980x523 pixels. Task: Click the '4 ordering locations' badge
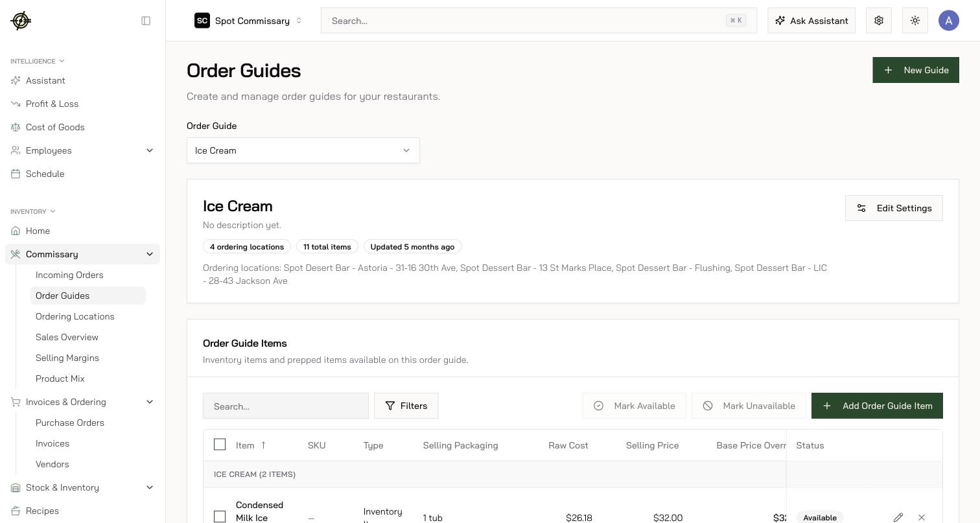tap(247, 247)
